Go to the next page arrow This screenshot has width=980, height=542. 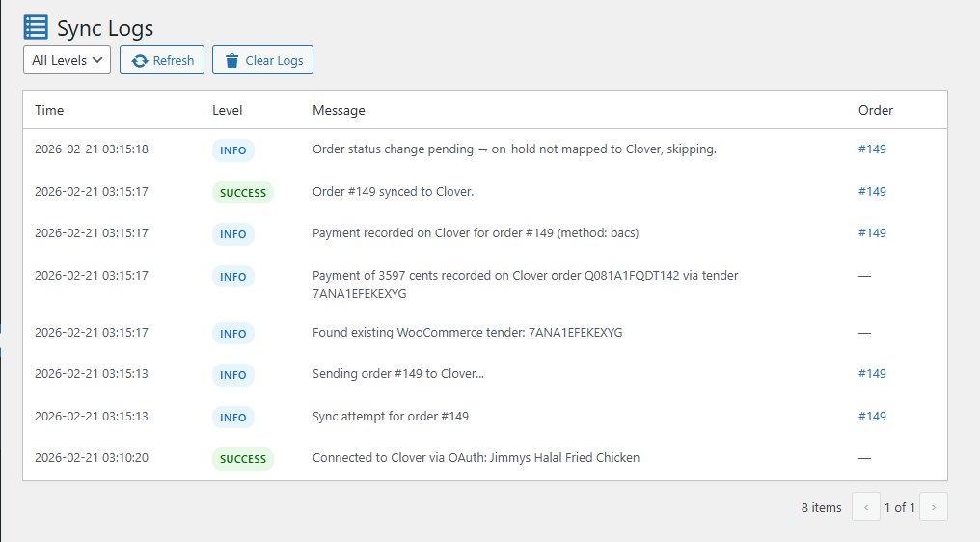934,507
